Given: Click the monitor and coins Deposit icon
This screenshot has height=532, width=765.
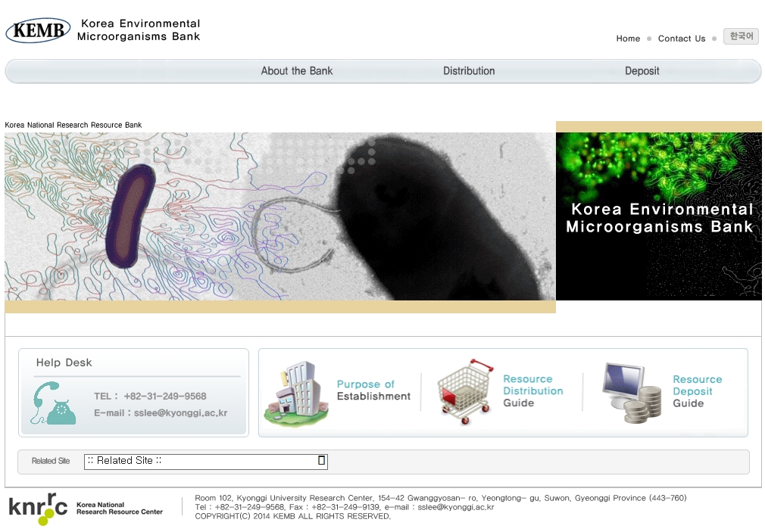Looking at the screenshot, I should tap(632, 393).
